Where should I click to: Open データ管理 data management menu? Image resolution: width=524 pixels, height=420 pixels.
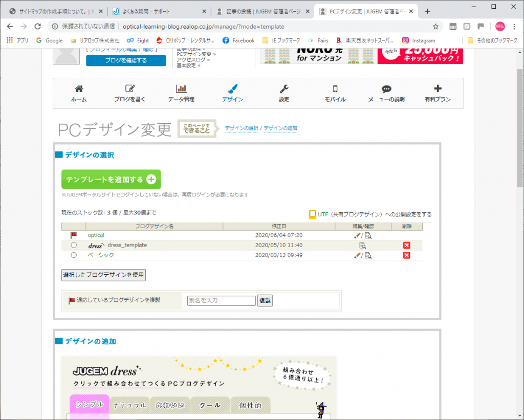click(181, 93)
